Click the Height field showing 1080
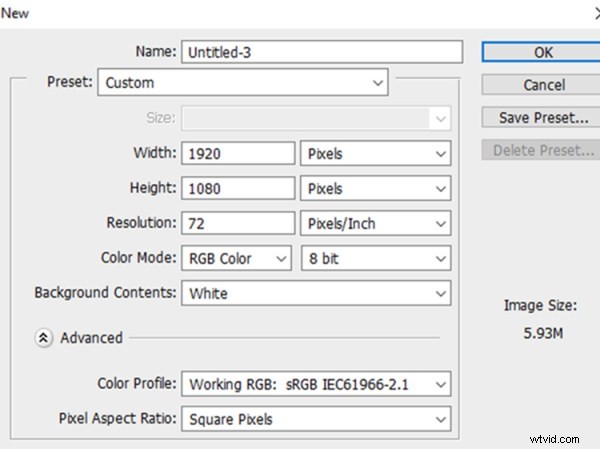Screen dimensions: 600x449 238,188
